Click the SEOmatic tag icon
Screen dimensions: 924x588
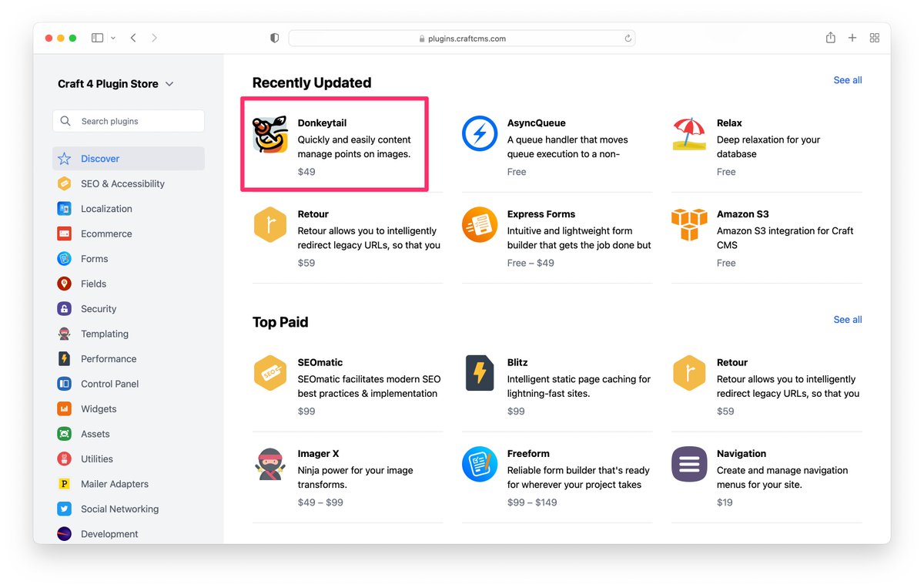[270, 374]
